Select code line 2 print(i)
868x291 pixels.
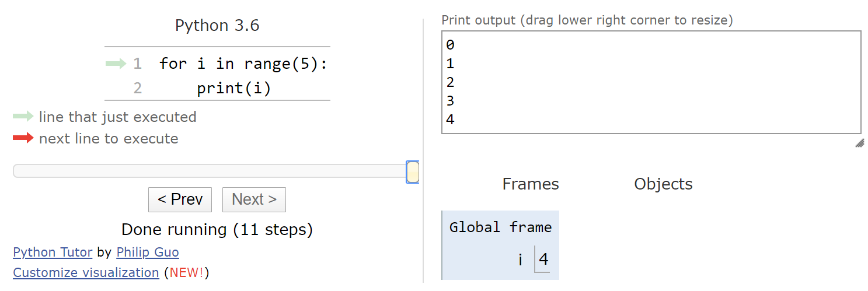tap(234, 88)
